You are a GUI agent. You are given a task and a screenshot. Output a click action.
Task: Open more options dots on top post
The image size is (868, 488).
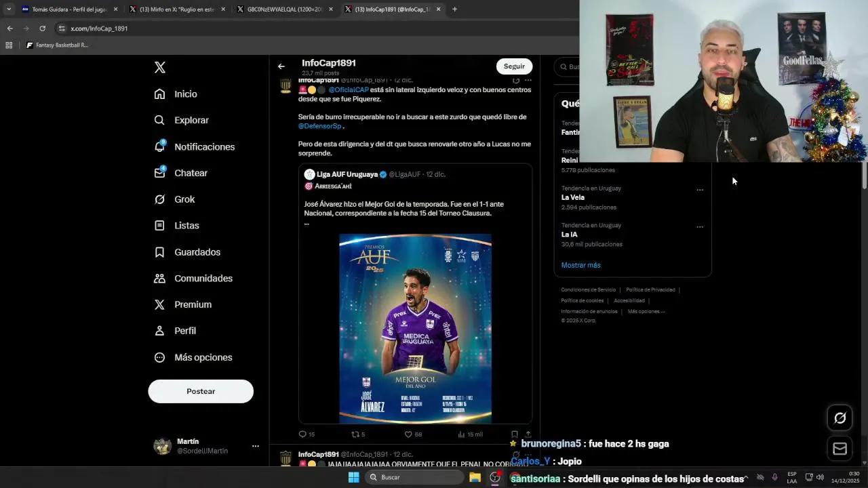pos(528,80)
